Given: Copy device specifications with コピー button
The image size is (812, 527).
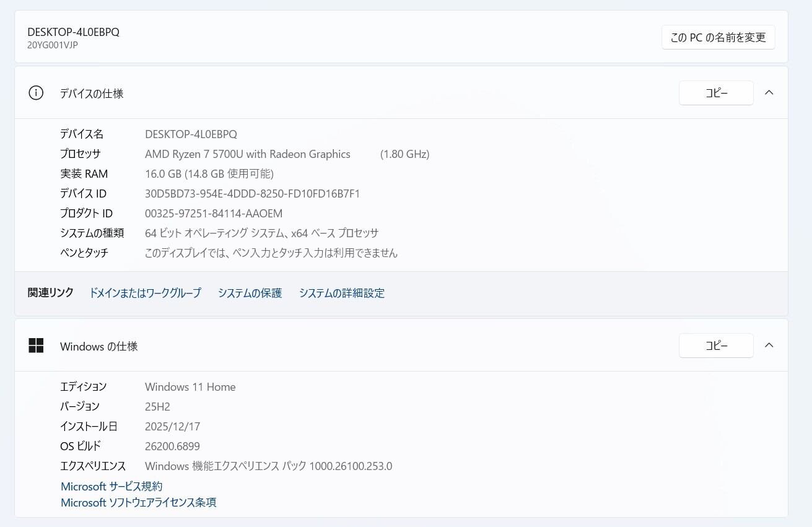Looking at the screenshot, I should point(716,93).
